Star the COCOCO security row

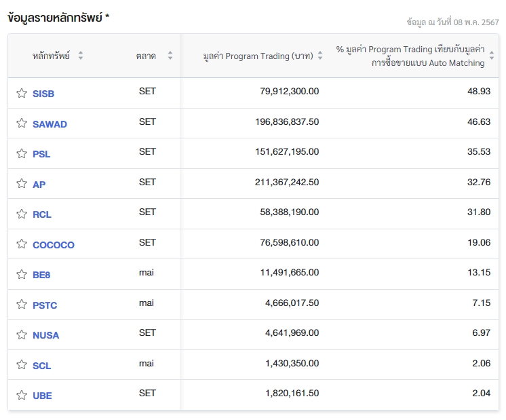[22, 244]
